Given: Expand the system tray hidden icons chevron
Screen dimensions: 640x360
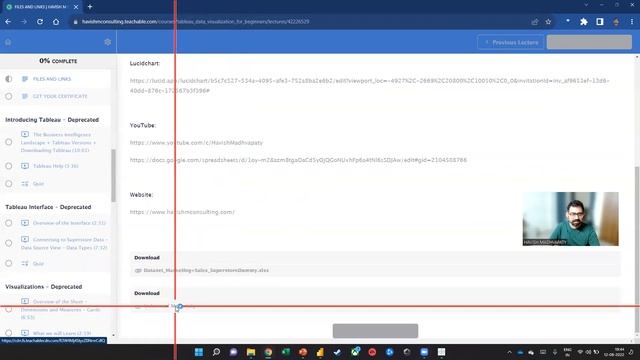Looking at the screenshot, I should [x=509, y=352].
